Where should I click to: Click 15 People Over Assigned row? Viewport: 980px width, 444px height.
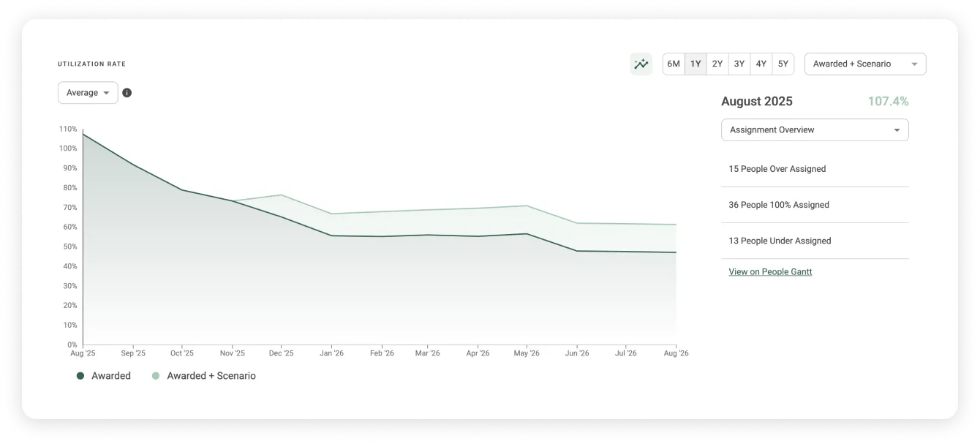click(x=777, y=169)
